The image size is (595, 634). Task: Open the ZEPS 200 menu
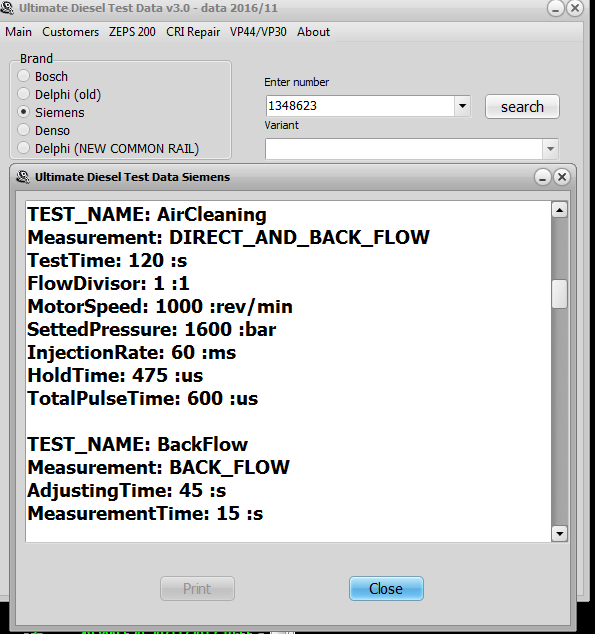click(x=132, y=32)
